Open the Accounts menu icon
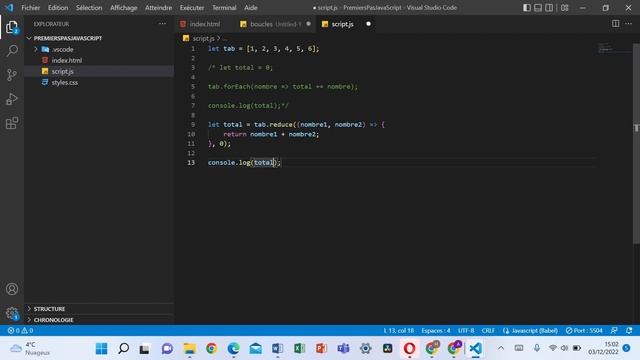 point(12,289)
